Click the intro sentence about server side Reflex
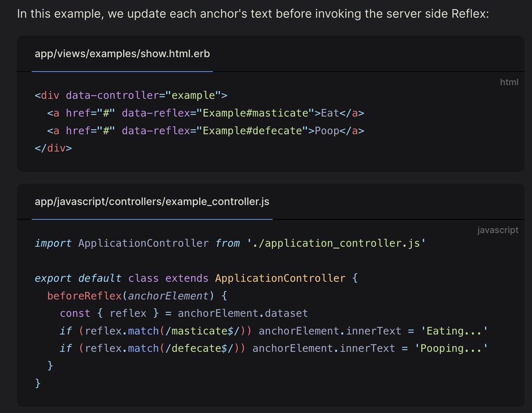 click(x=253, y=13)
